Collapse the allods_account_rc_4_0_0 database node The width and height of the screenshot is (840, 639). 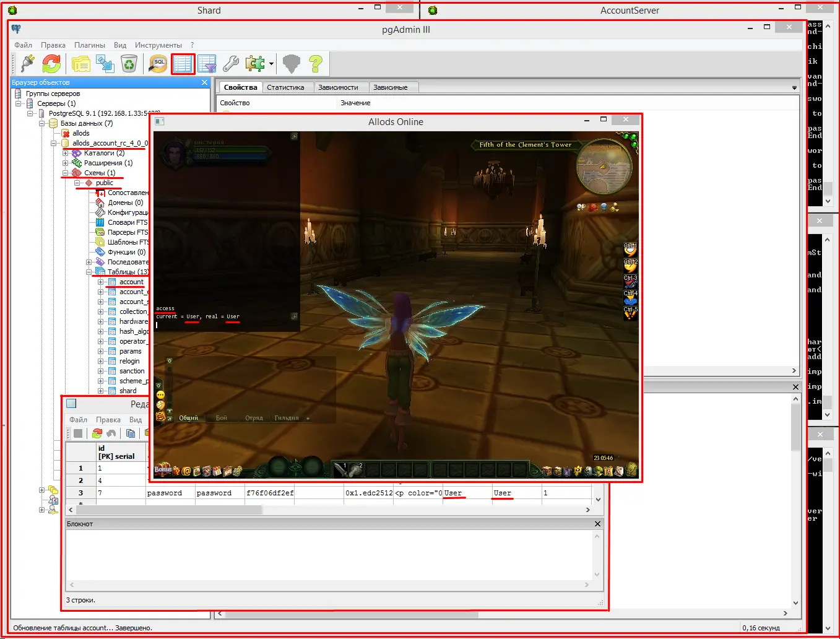click(x=54, y=143)
